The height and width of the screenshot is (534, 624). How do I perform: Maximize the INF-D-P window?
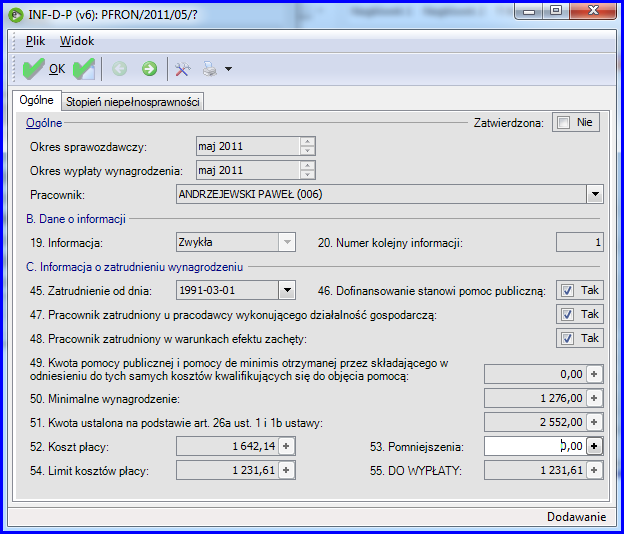pyautogui.click(x=556, y=11)
